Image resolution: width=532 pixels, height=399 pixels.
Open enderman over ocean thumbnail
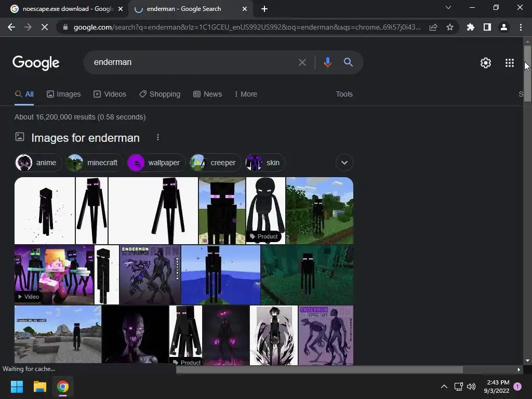coord(220,274)
